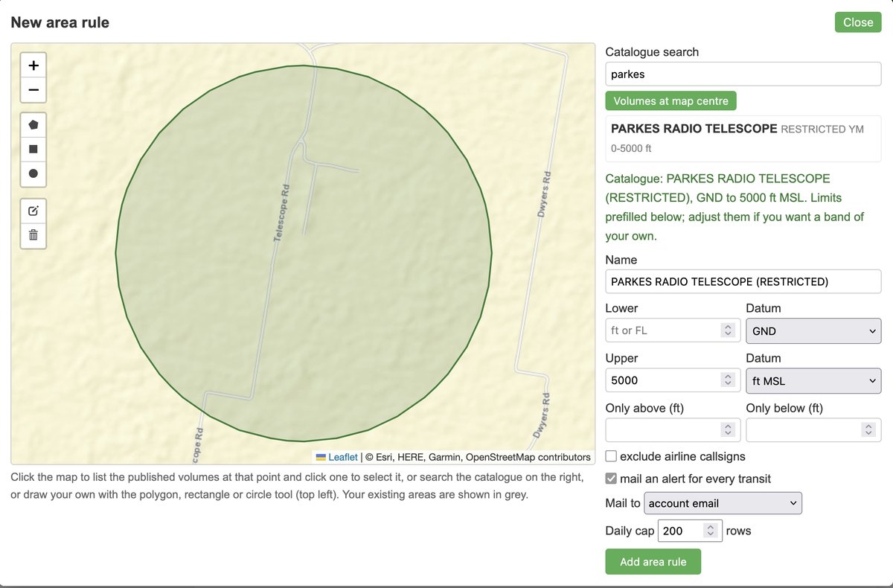Zoom out on the map
Screen dimensions: 893x588
click(33, 91)
